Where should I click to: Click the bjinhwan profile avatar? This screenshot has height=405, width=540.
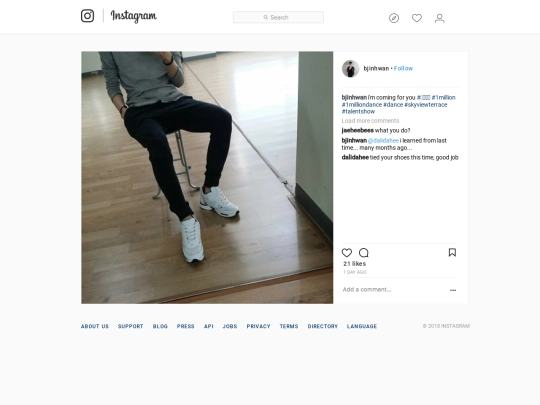coord(351,68)
